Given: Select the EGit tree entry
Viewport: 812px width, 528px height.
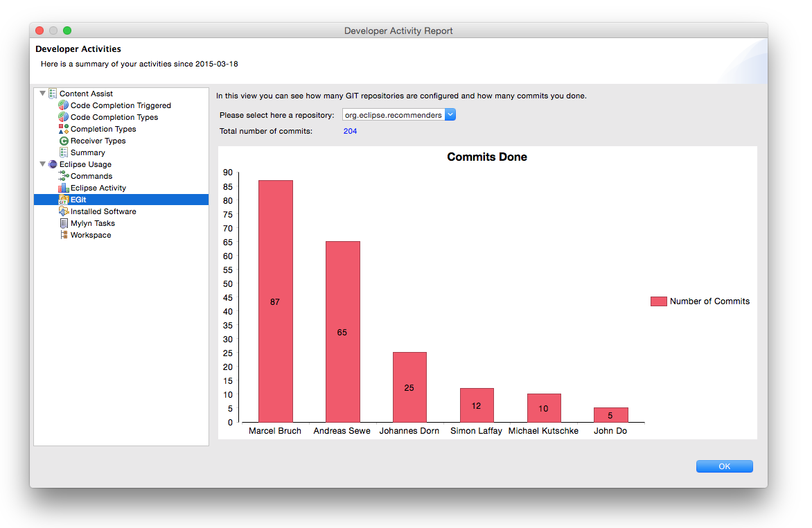Looking at the screenshot, I should point(121,200).
